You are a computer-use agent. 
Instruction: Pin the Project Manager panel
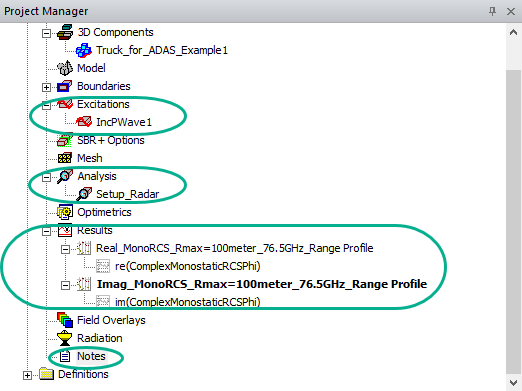click(x=492, y=11)
